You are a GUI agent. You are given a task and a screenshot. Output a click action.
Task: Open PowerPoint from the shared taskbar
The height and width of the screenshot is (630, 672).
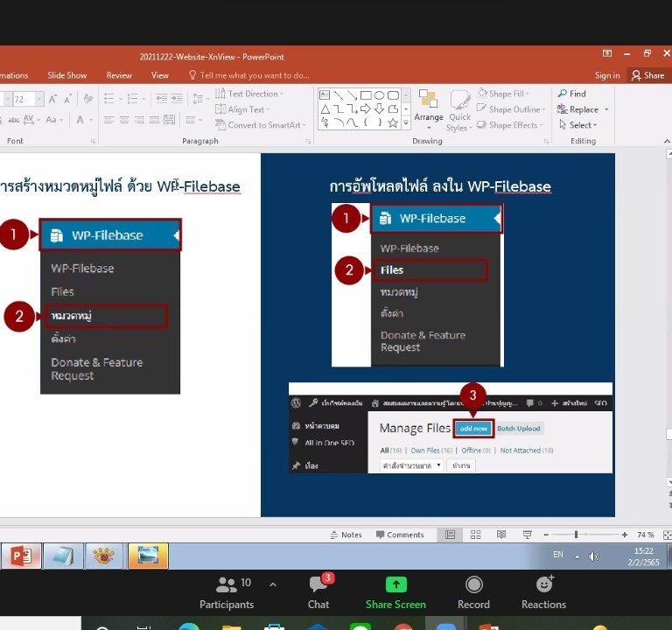click(21, 556)
